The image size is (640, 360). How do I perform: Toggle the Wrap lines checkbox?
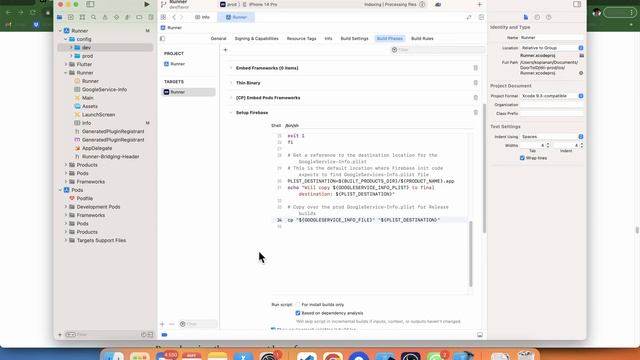click(522, 158)
